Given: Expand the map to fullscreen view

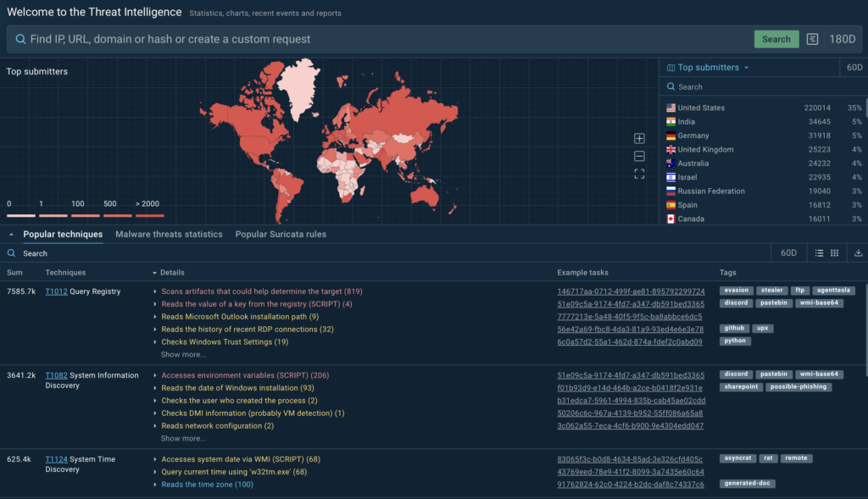Looking at the screenshot, I should tap(639, 175).
